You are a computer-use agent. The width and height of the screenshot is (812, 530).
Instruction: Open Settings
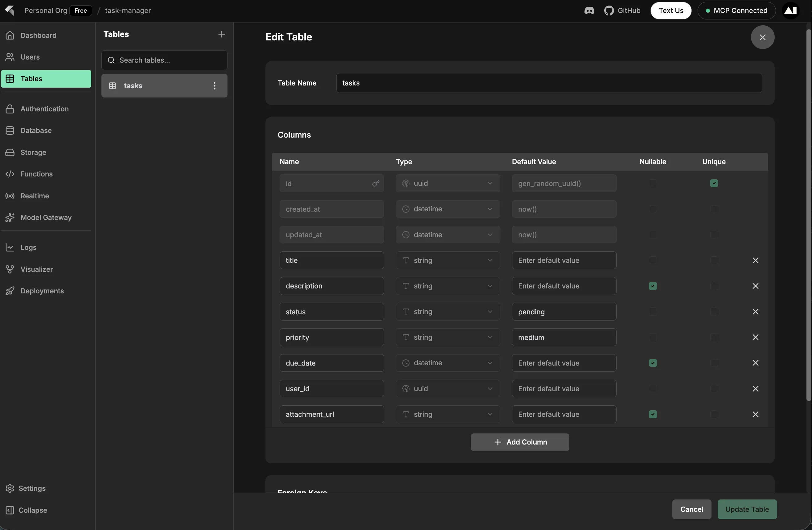pyautogui.click(x=46, y=488)
